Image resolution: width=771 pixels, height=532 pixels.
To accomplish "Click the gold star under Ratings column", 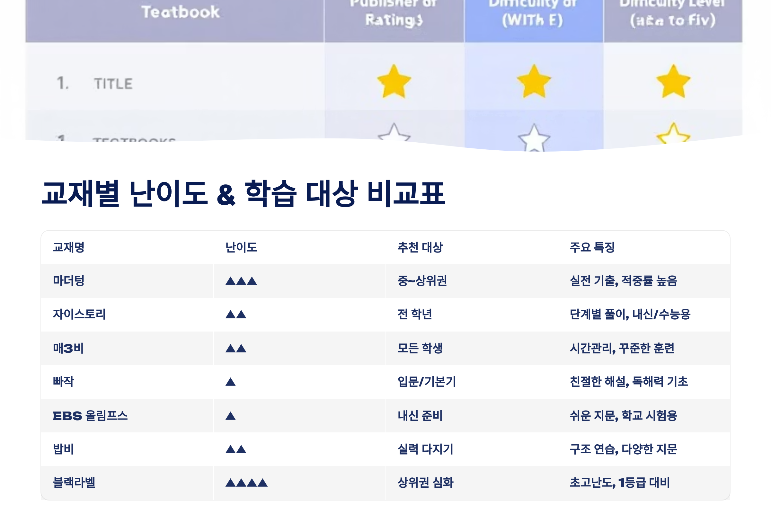I will click(x=394, y=82).
